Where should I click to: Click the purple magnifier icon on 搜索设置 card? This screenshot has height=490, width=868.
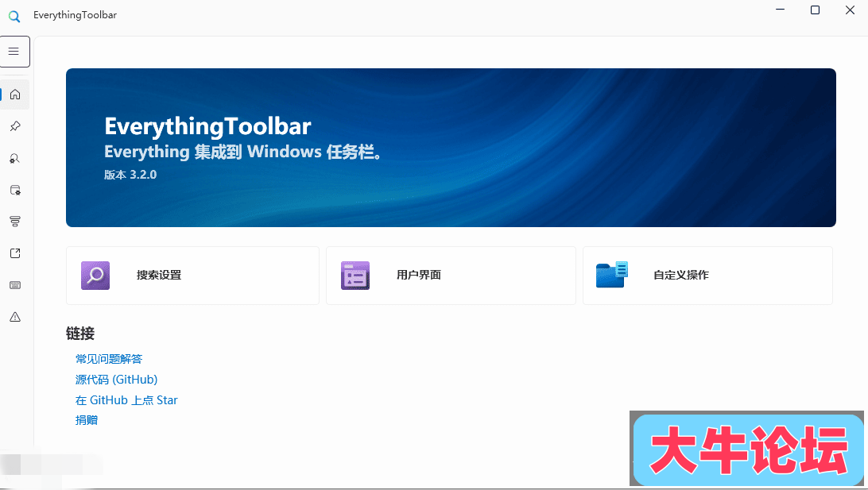point(95,276)
